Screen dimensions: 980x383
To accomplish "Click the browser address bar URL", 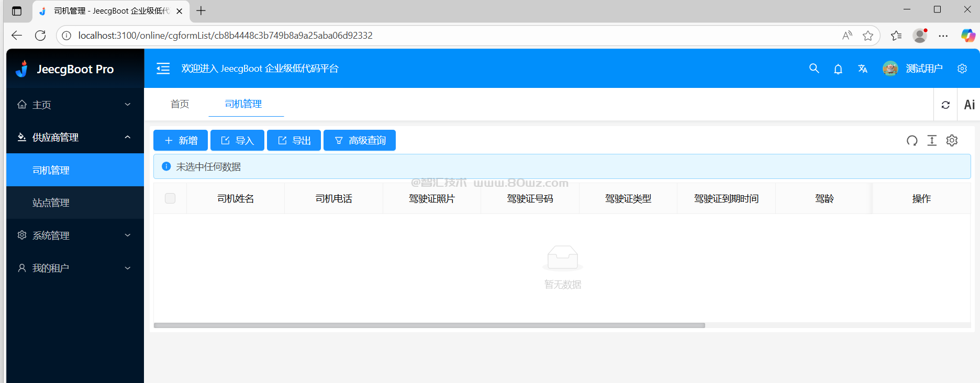I will coord(225,36).
